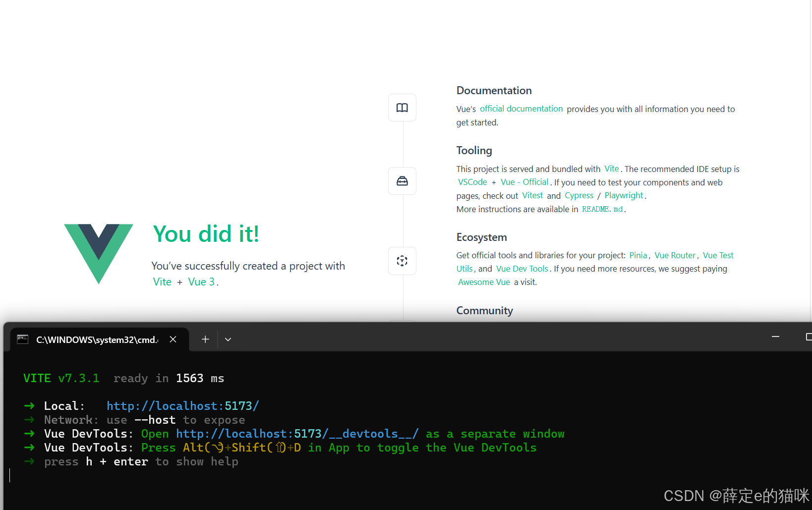Click the Vue 3 link under You did it

[x=201, y=282]
